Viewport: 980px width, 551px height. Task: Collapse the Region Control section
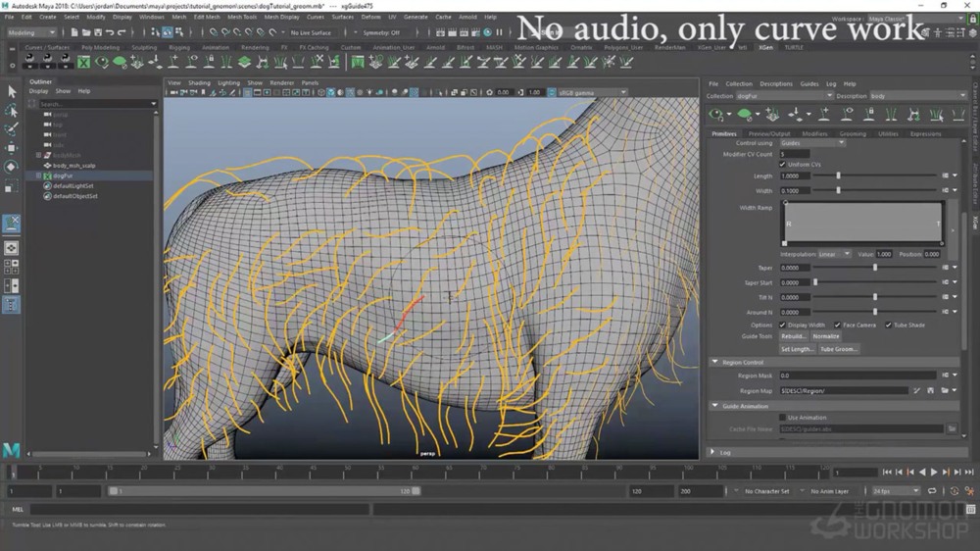point(715,362)
